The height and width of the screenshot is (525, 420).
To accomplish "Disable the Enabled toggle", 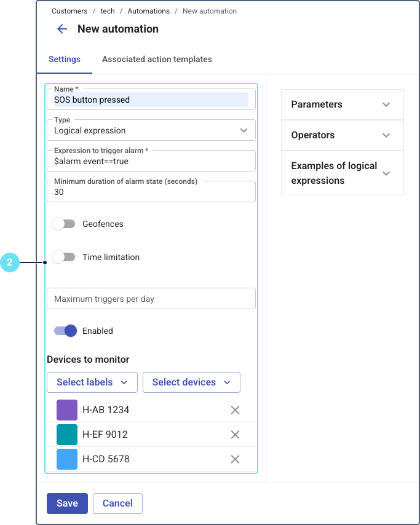I will 65,331.
